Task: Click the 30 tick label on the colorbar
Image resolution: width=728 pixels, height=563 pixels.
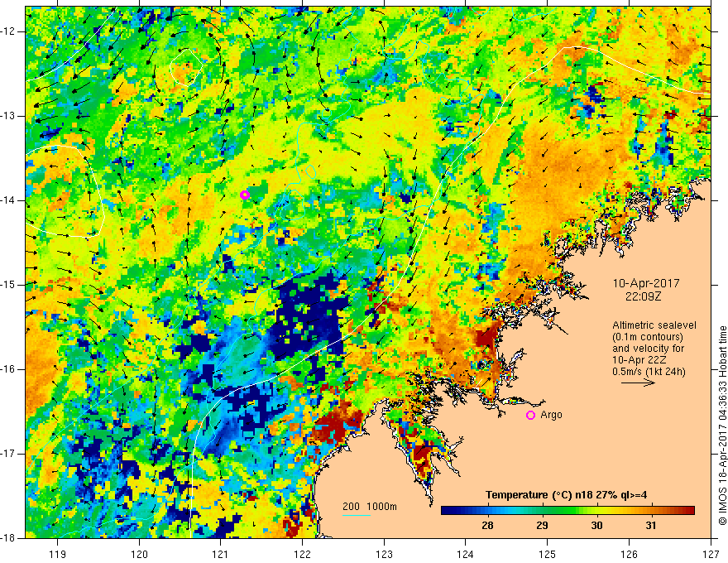Action: click(x=596, y=526)
